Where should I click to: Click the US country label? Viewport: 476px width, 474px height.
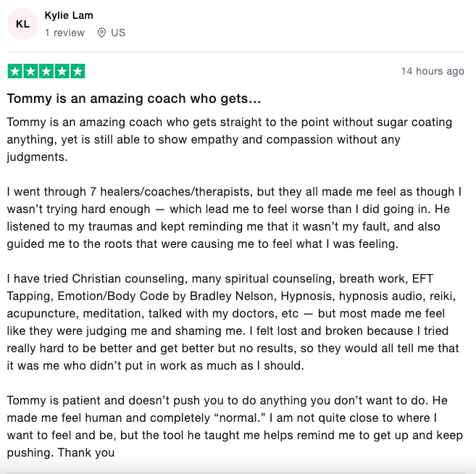click(118, 33)
